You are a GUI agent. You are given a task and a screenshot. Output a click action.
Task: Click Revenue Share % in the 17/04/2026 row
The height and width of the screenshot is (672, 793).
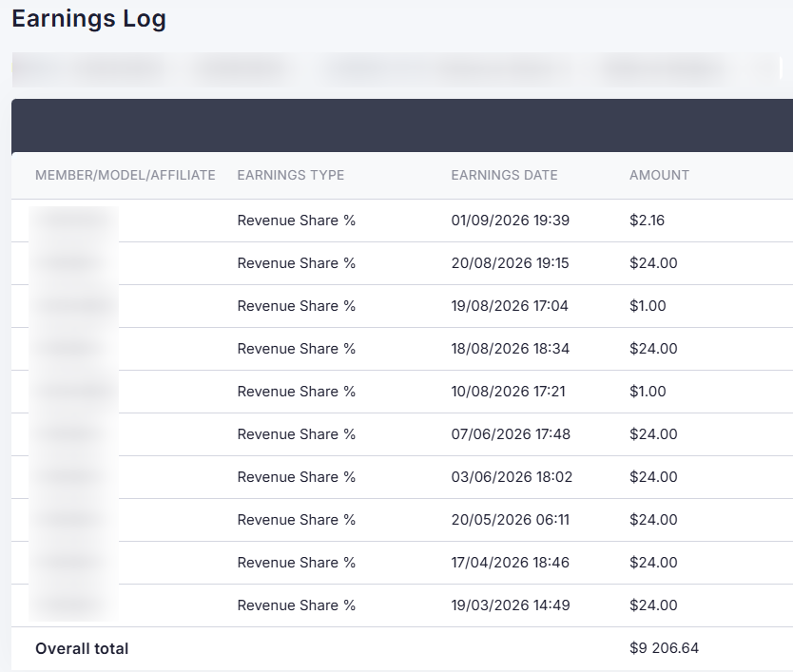297,563
